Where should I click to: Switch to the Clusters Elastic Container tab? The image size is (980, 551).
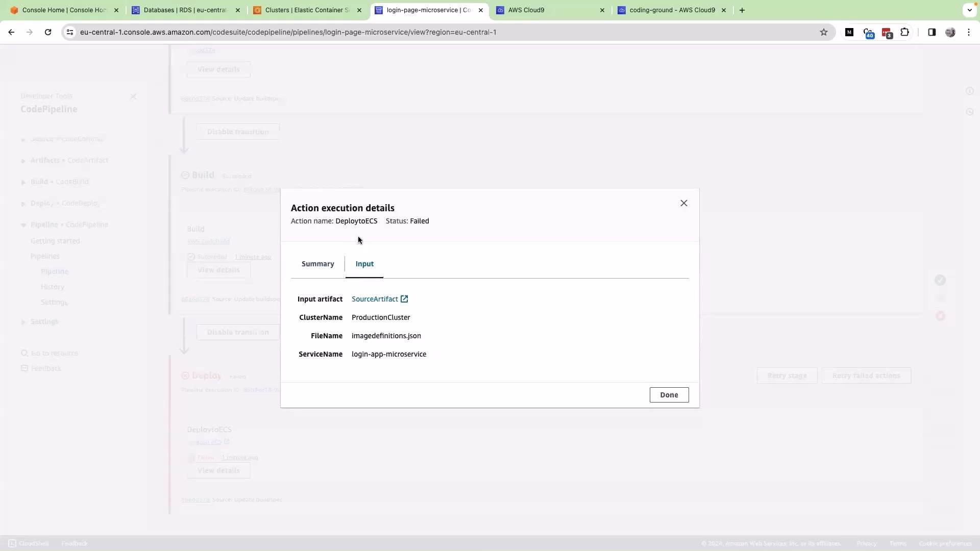307,10
